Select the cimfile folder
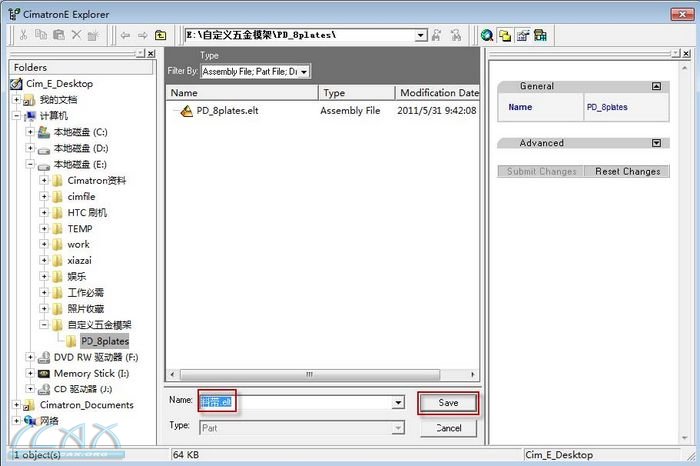Image resolution: width=700 pixels, height=466 pixels. tap(81, 196)
